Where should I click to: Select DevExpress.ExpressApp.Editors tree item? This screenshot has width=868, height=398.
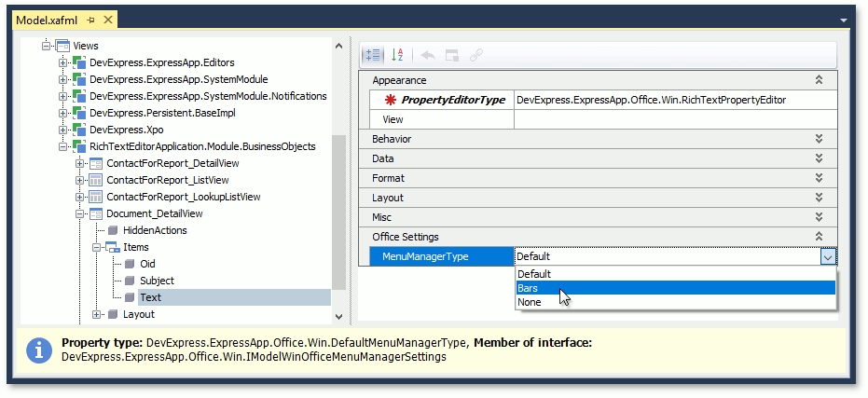pos(162,62)
